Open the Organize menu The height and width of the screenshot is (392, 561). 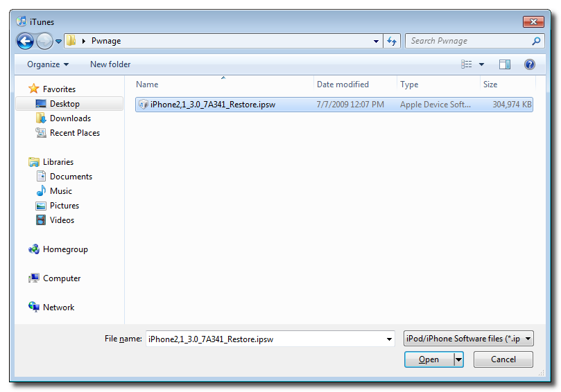tap(48, 64)
